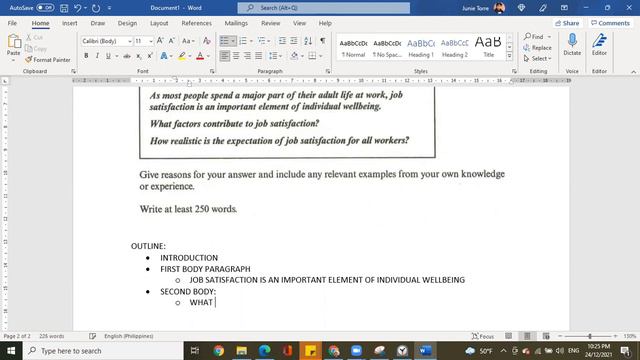The height and width of the screenshot is (360, 640).
Task: Expand the Styles gallery
Action: 509,56
